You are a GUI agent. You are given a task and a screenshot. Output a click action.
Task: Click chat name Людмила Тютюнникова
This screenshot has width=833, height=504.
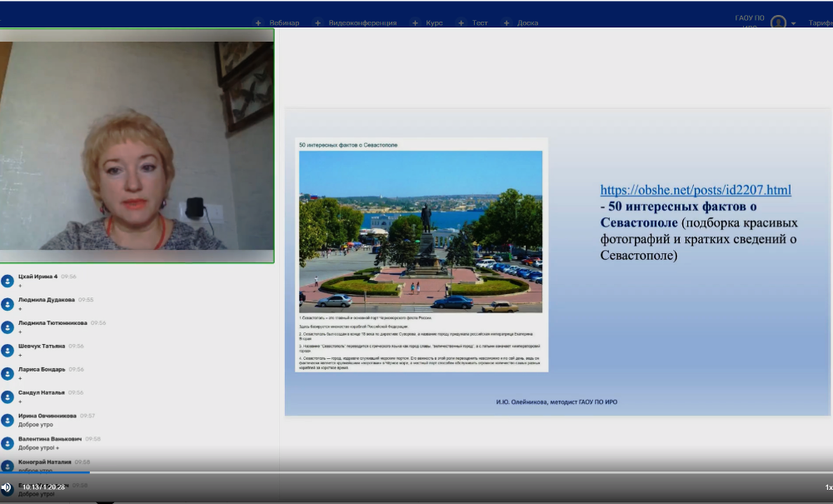(52, 323)
